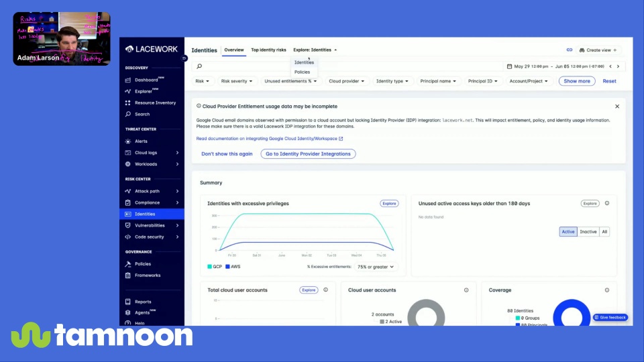Open Reports in sidebar
644x362 pixels.
click(x=143, y=302)
